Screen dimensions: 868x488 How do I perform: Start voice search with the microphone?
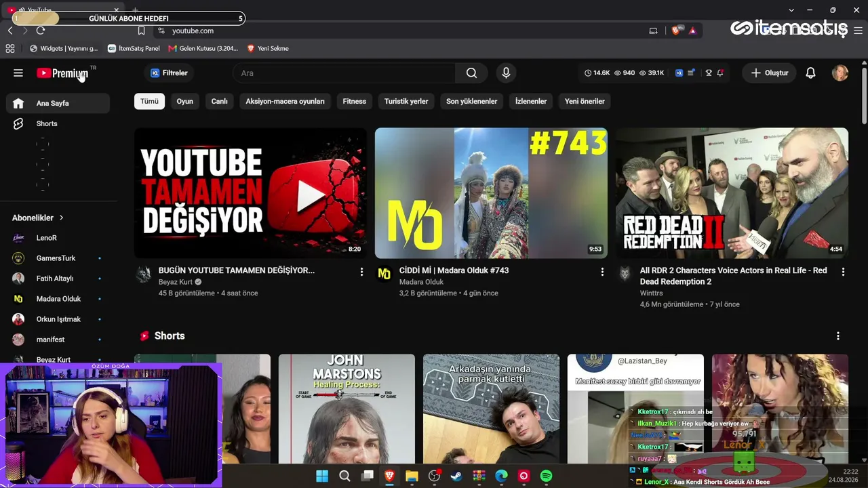point(505,73)
